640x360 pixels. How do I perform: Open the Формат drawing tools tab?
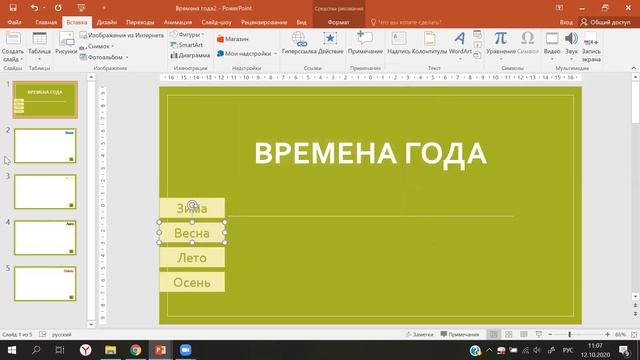point(338,22)
